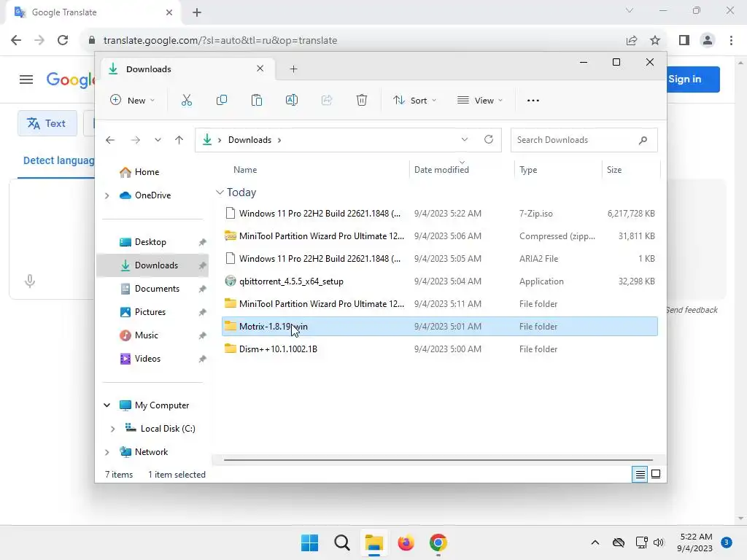Open Chrome three-dot menu
The height and width of the screenshot is (560, 747).
(x=731, y=41)
